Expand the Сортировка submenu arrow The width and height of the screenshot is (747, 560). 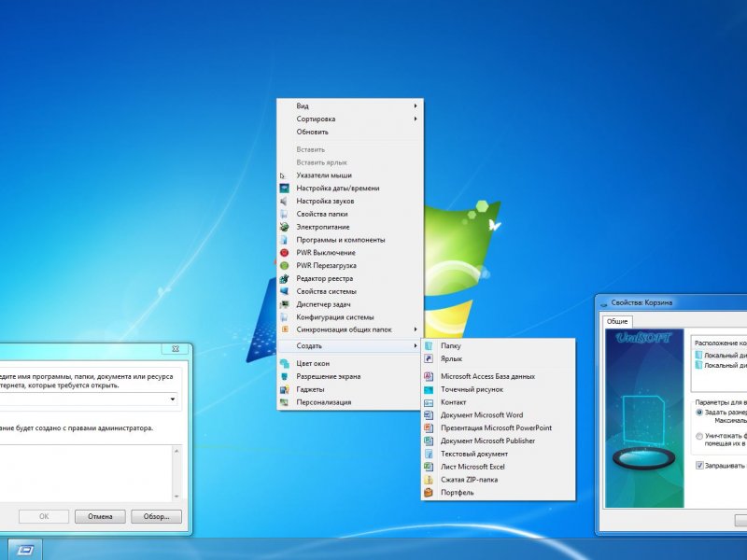tap(416, 119)
